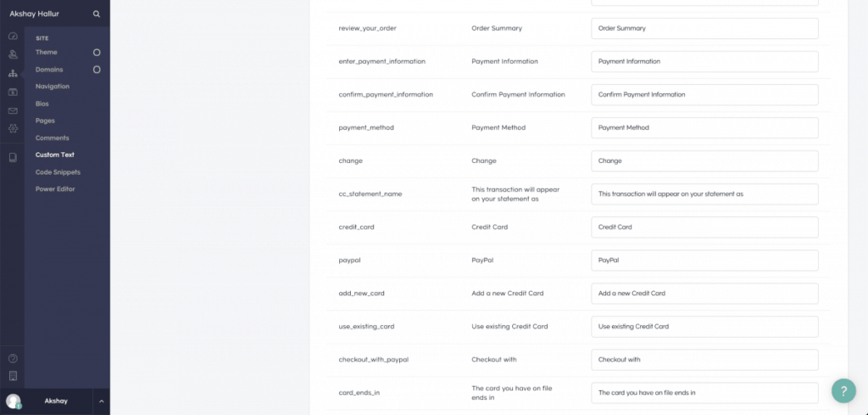
Task: Open the Pages menu item
Action: (x=46, y=121)
